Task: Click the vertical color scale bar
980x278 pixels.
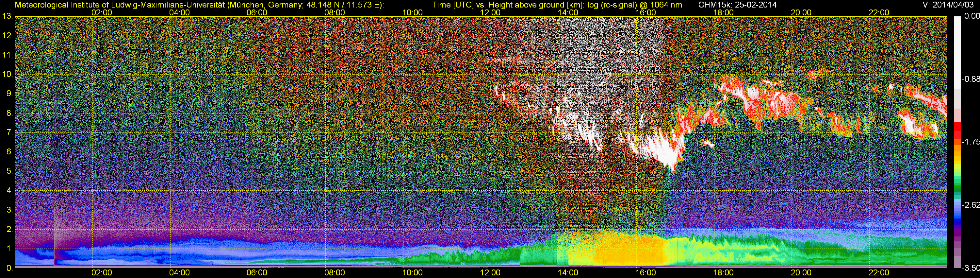Action: (x=956, y=142)
